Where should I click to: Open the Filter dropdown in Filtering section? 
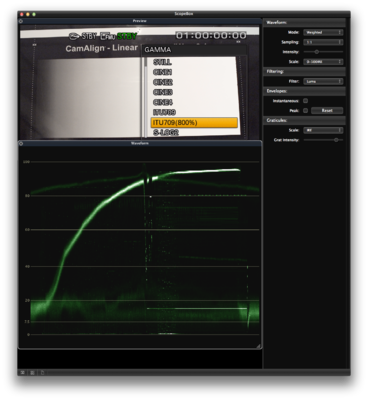[323, 81]
